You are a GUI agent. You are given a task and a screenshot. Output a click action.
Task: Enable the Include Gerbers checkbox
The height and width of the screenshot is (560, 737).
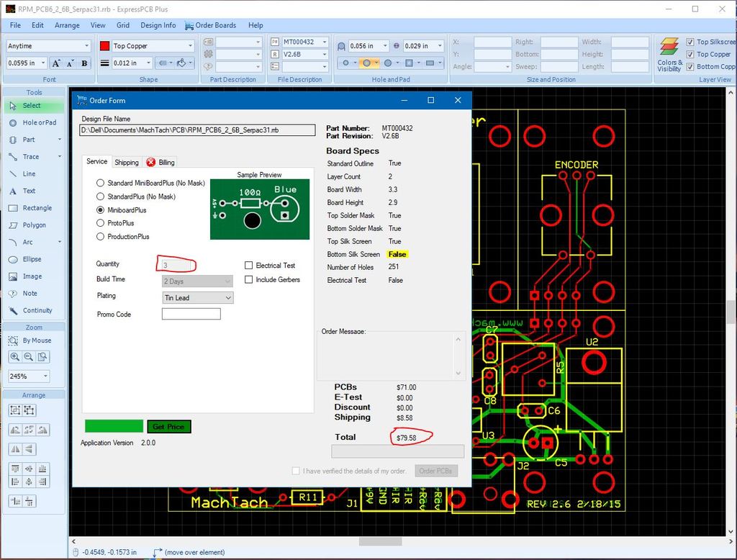[x=248, y=280]
